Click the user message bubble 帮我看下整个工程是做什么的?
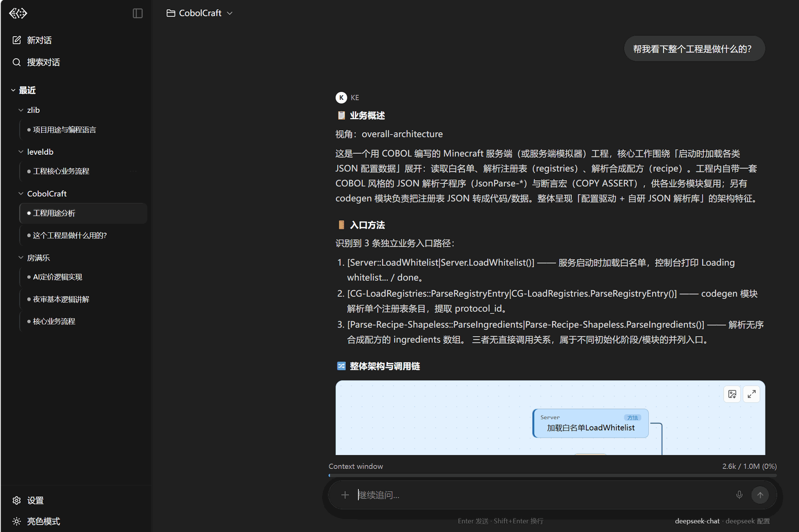The width and height of the screenshot is (799, 532). tap(695, 49)
